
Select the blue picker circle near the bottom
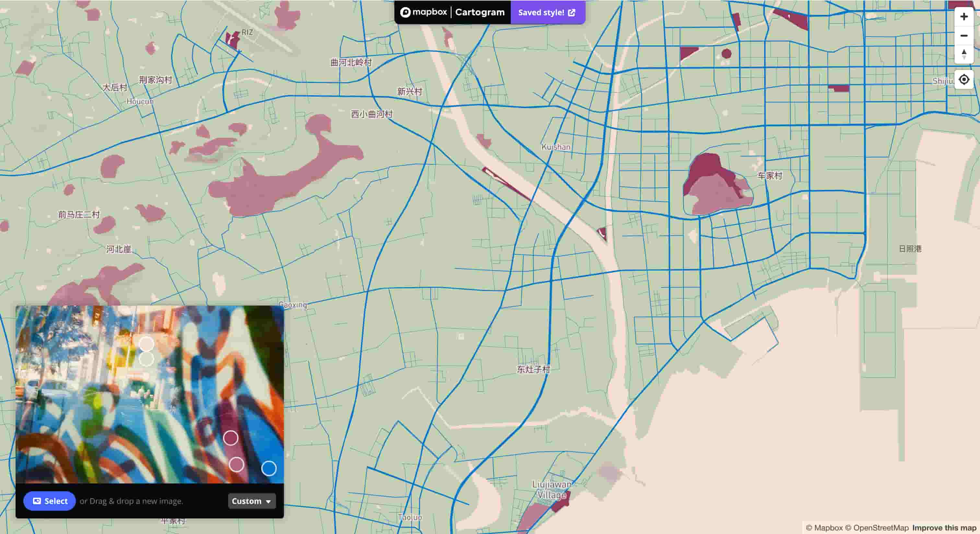[269, 469]
